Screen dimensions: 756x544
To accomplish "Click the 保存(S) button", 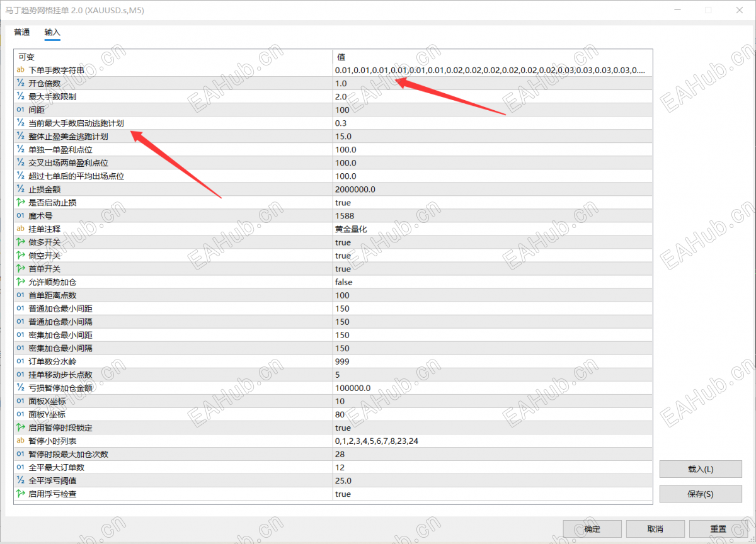I will pos(701,494).
